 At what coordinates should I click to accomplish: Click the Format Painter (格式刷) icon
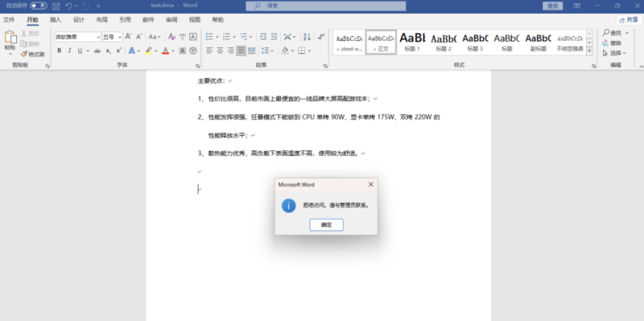coord(23,54)
